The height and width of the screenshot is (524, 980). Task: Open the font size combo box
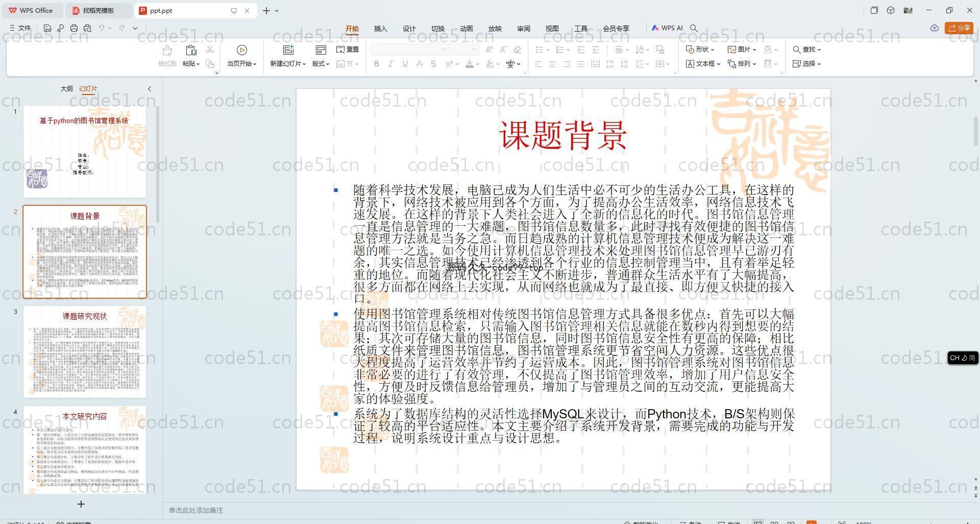pos(464,50)
